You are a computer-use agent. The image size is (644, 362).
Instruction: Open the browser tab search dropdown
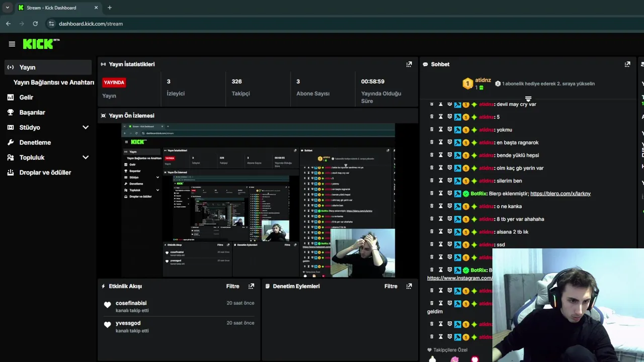pyautogui.click(x=7, y=8)
